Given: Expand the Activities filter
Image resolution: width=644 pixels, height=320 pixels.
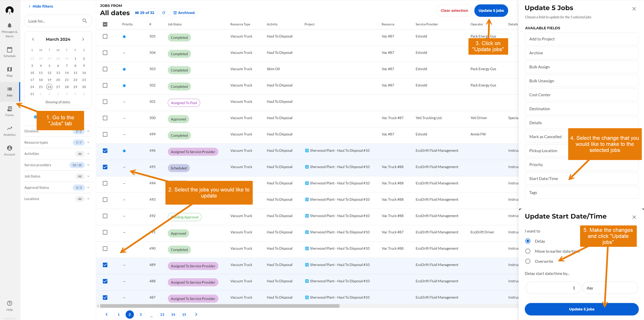Looking at the screenshot, I should click(x=88, y=154).
